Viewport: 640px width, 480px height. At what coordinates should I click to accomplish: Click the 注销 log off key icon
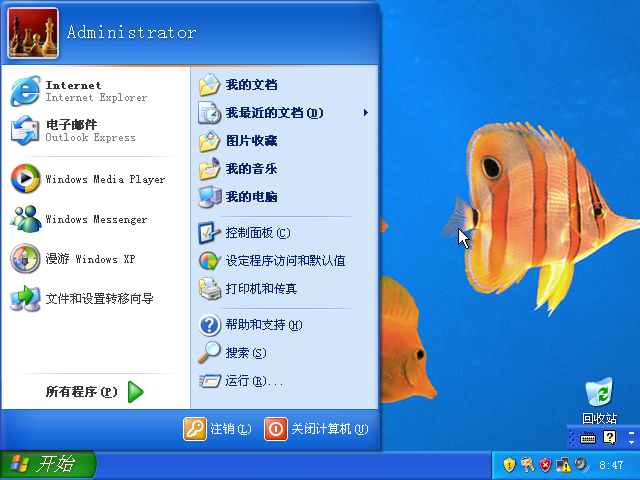click(x=195, y=429)
